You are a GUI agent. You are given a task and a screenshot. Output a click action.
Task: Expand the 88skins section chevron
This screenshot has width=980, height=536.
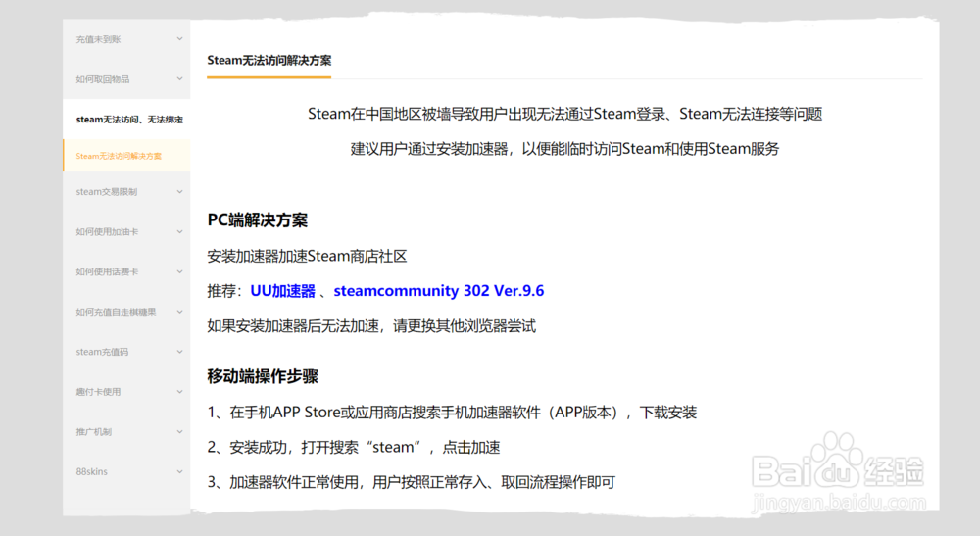(179, 471)
